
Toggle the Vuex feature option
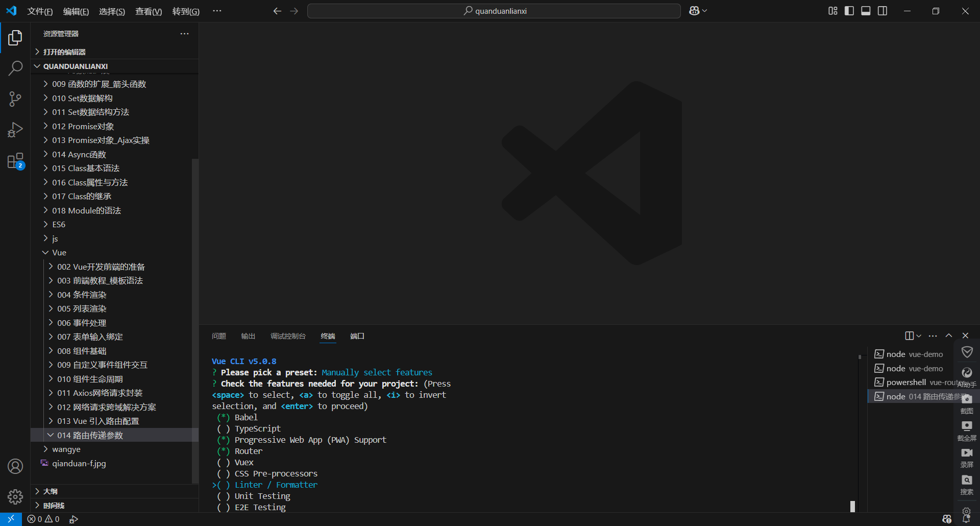click(x=235, y=462)
